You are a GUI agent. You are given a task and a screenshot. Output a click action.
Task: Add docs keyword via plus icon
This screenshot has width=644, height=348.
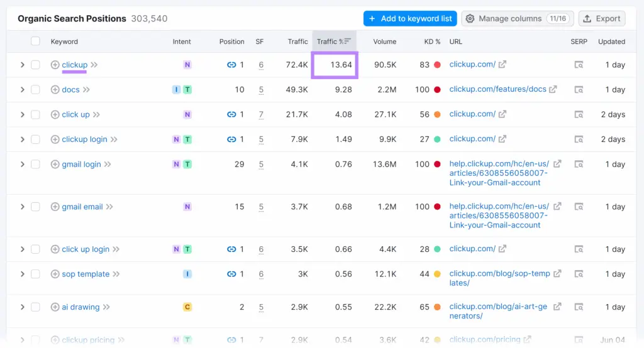(x=55, y=89)
